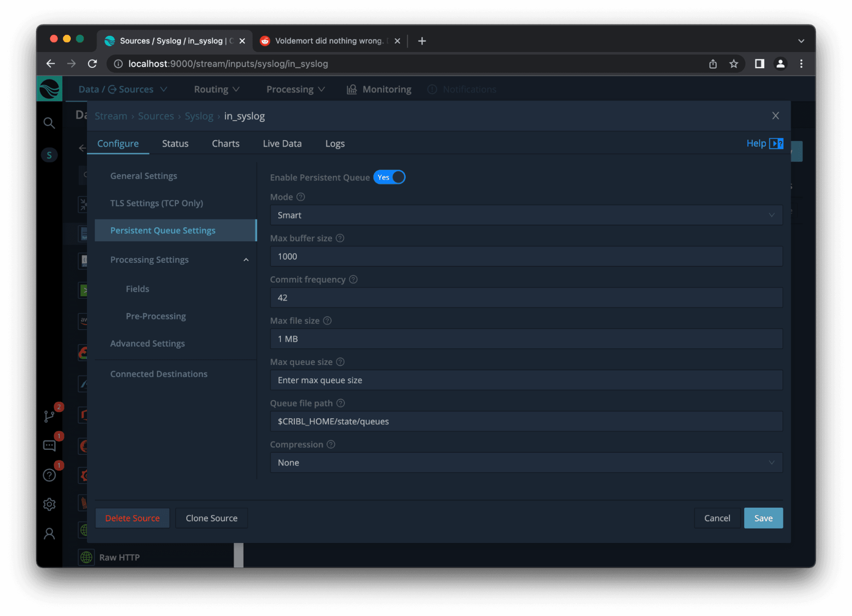Disable the Enable Persistent Queue toggle
The height and width of the screenshot is (616, 852).
(389, 177)
